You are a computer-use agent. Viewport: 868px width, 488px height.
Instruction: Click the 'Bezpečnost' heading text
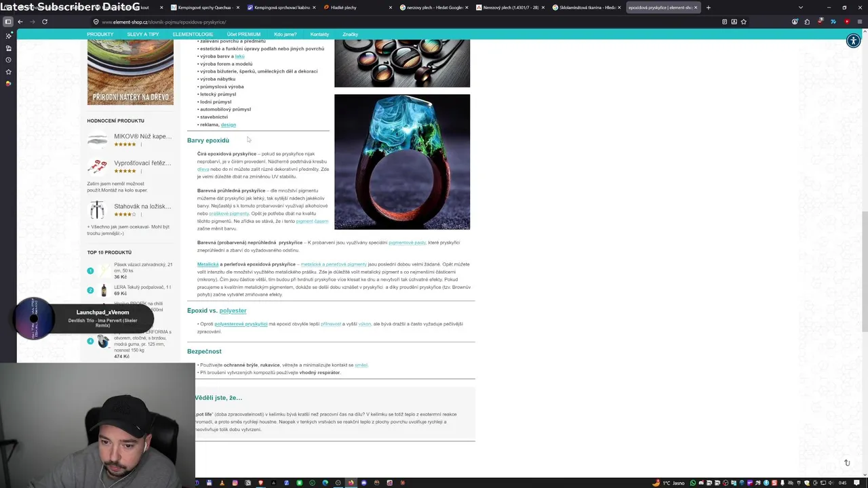[x=204, y=351]
